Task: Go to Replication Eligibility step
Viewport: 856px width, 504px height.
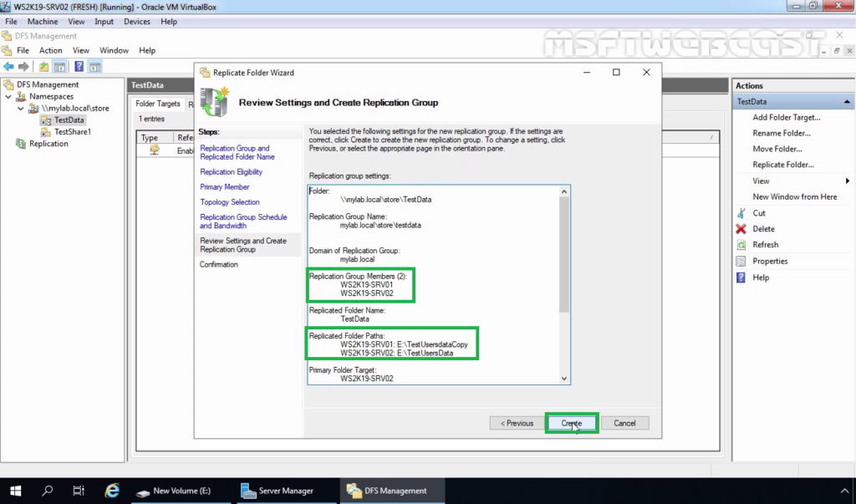Action: pos(231,171)
